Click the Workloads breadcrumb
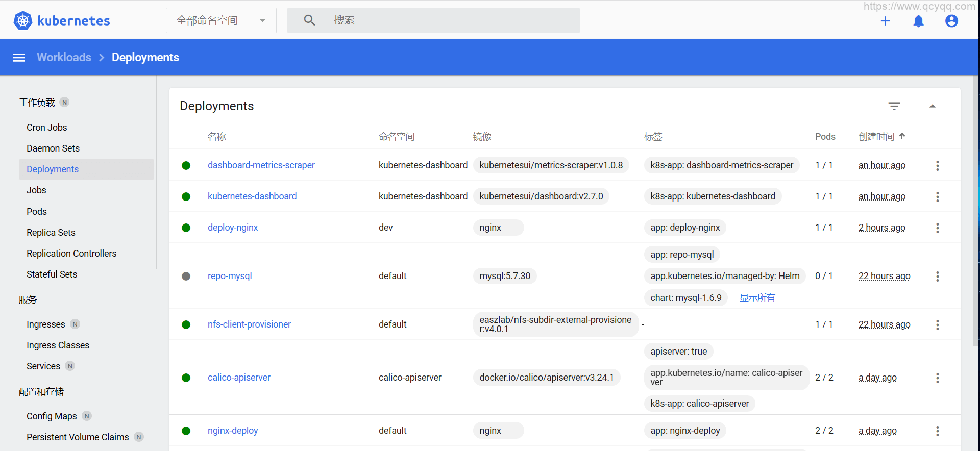This screenshot has height=451, width=980. pos(64,57)
